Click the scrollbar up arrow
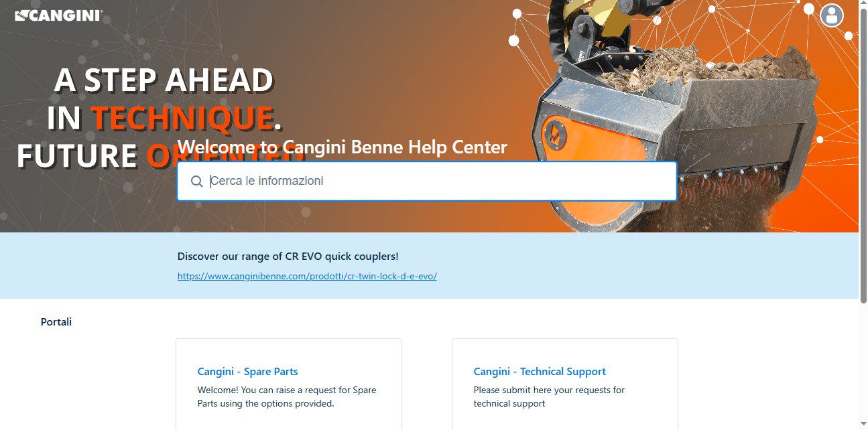 pos(863,5)
